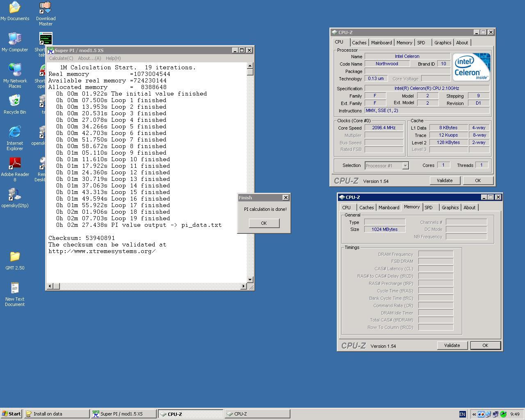The height and width of the screenshot is (420, 525).
Task: Expand hidden tray icons with double-arrow
Action: coord(474,414)
